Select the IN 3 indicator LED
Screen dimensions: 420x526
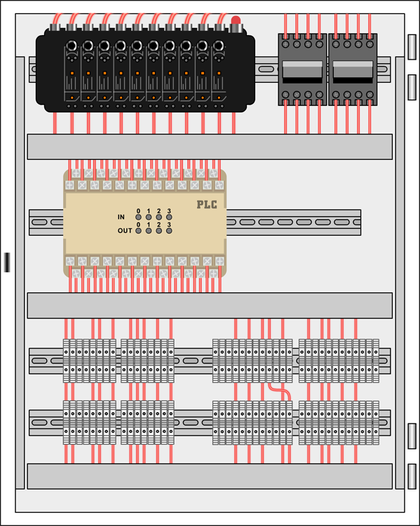169,217
